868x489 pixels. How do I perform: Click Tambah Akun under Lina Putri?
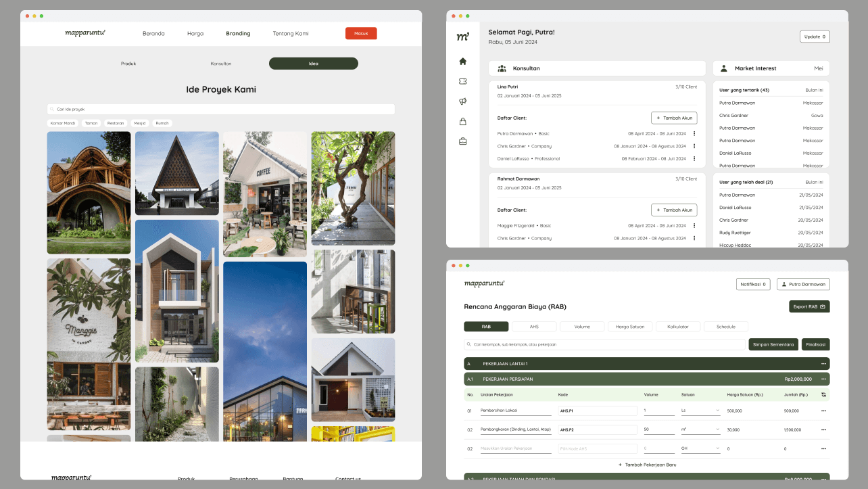(x=674, y=118)
